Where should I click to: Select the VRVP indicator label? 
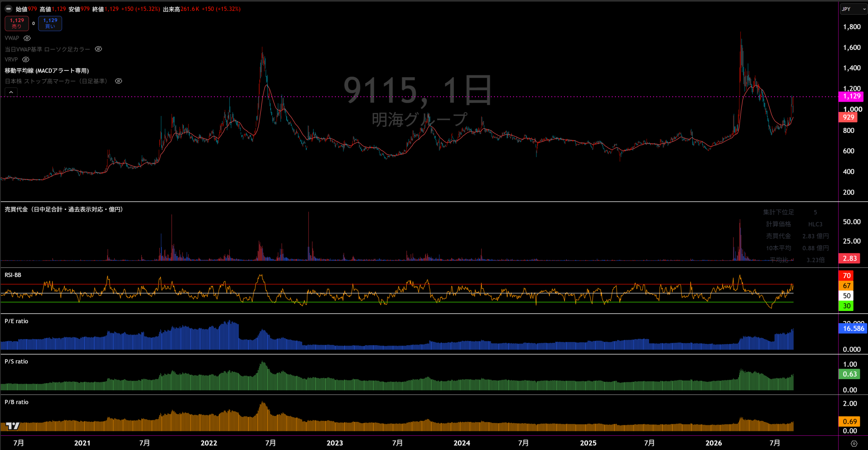pyautogui.click(x=11, y=60)
